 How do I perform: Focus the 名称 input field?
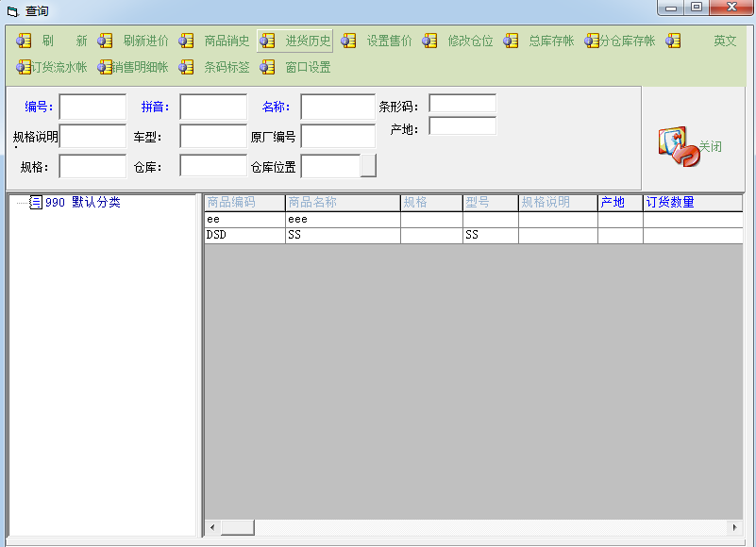pos(338,107)
